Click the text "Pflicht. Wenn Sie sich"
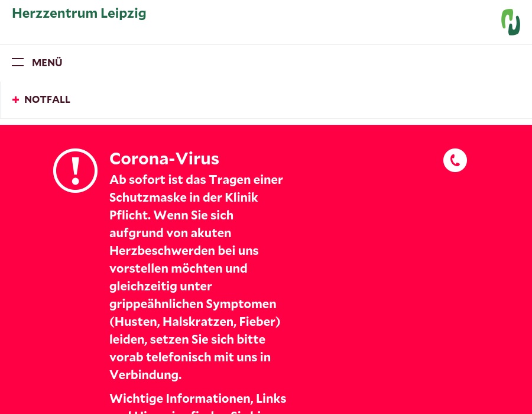The height and width of the screenshot is (414, 532). 171,215
